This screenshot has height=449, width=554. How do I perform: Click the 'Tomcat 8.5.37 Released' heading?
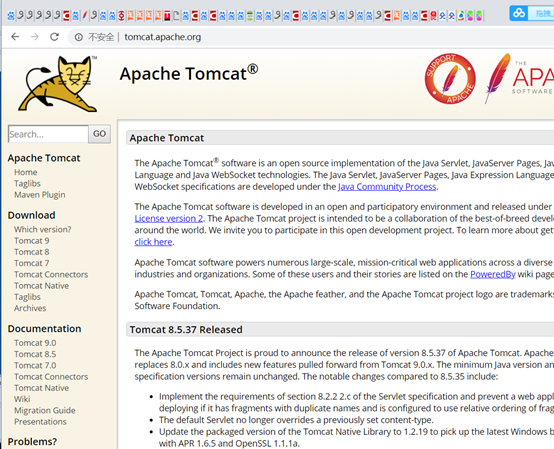click(186, 330)
